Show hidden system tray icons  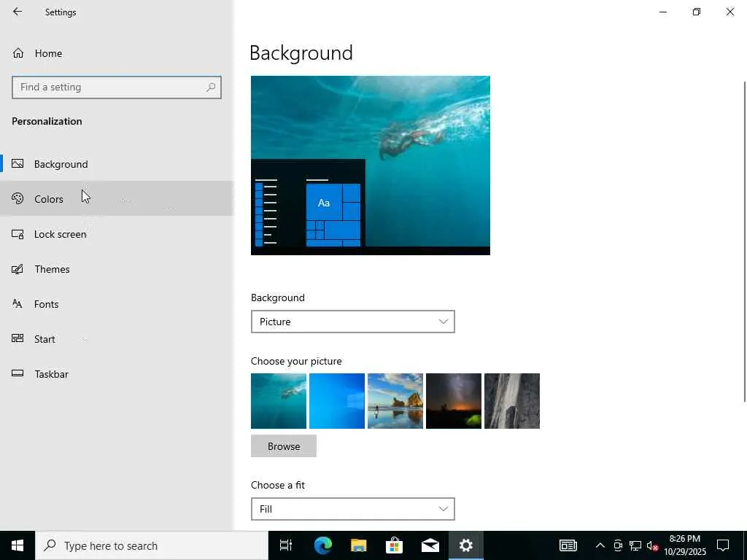[x=600, y=545]
